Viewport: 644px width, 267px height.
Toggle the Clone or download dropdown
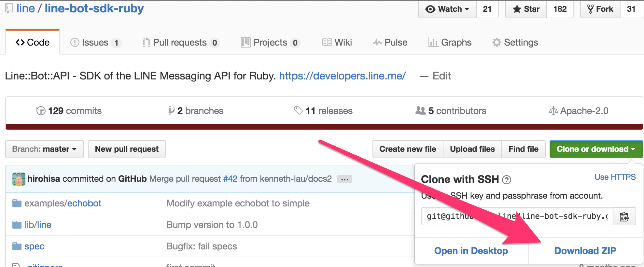(x=596, y=149)
